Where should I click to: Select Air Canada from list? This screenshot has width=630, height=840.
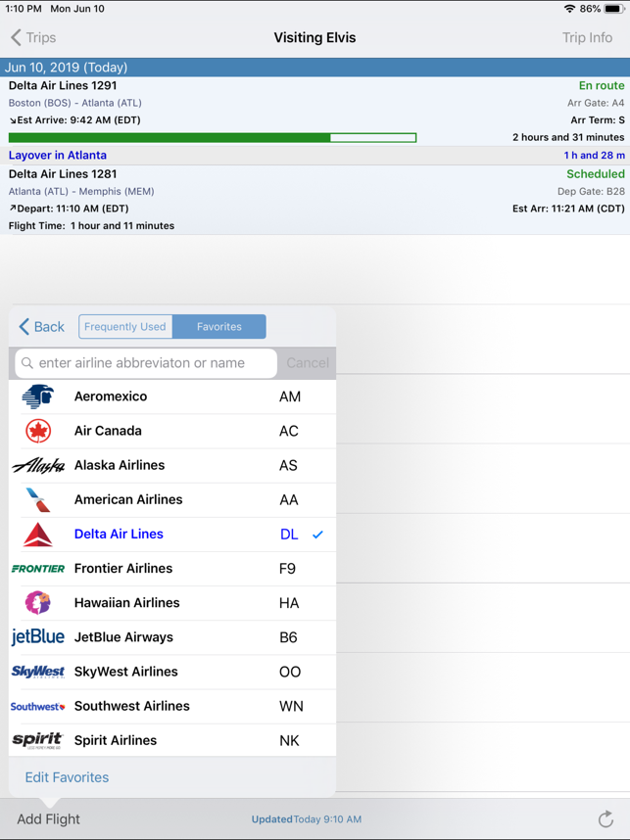click(x=172, y=431)
